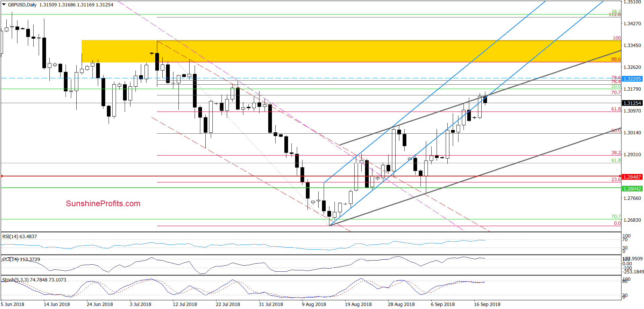Click the 78.6 Fibonacci level label
Viewport: 644px width, 309px height.
616,78
